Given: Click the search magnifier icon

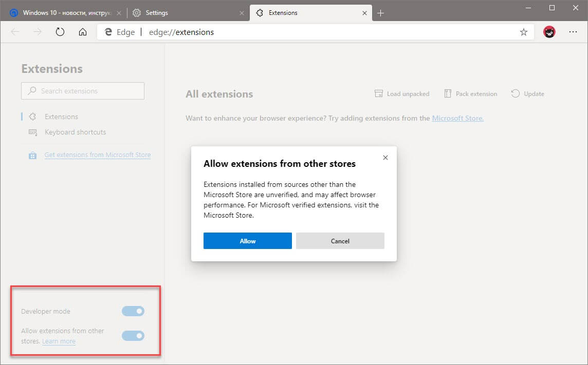Looking at the screenshot, I should pos(32,90).
